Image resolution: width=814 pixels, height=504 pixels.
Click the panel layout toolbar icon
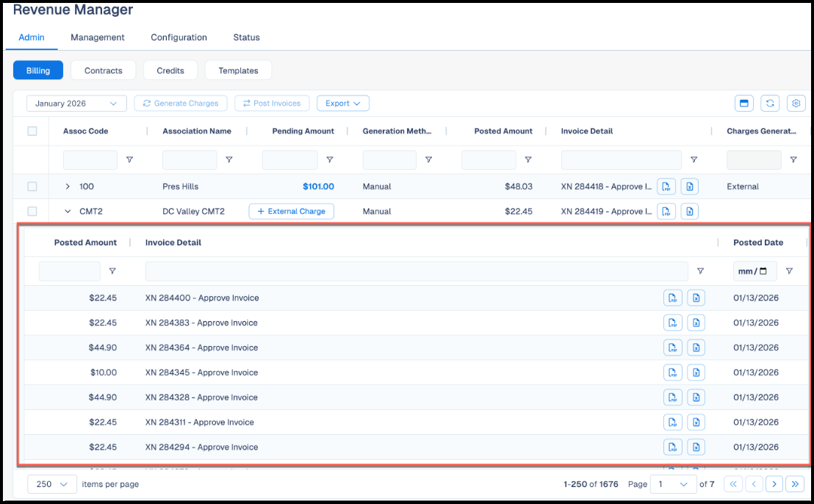pos(744,104)
